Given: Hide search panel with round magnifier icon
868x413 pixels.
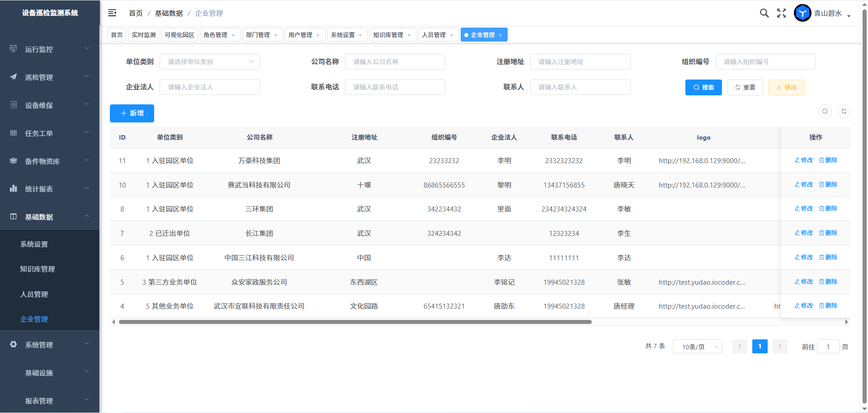Looking at the screenshot, I should (825, 111).
